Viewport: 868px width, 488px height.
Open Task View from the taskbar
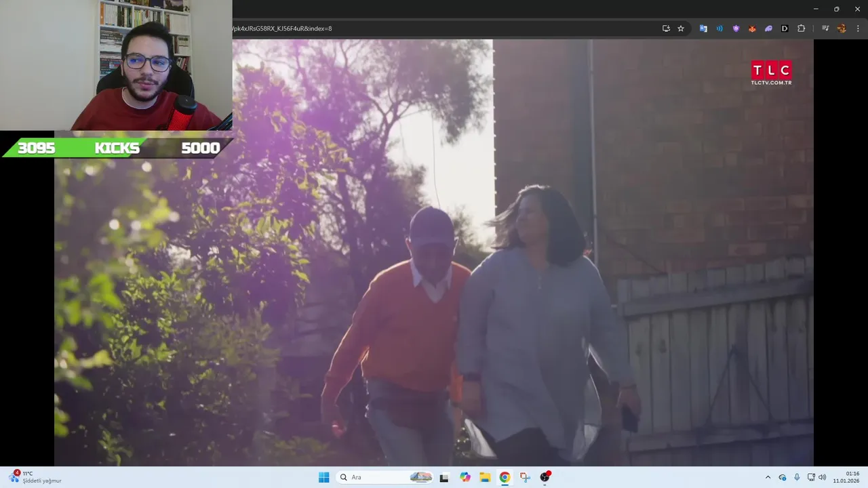click(x=444, y=477)
